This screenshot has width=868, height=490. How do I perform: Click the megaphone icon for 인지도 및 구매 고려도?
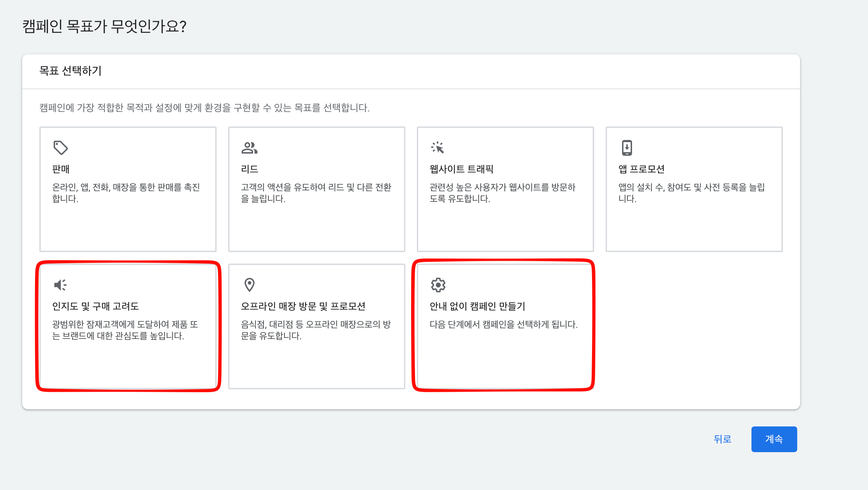[60, 285]
